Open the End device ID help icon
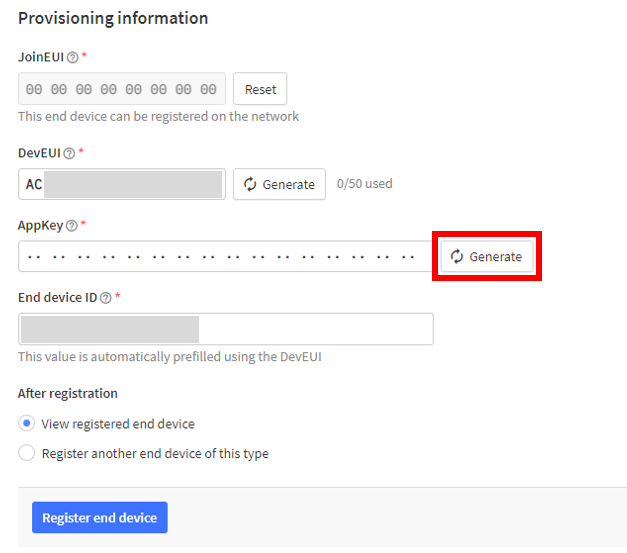The image size is (627, 553). (x=106, y=298)
